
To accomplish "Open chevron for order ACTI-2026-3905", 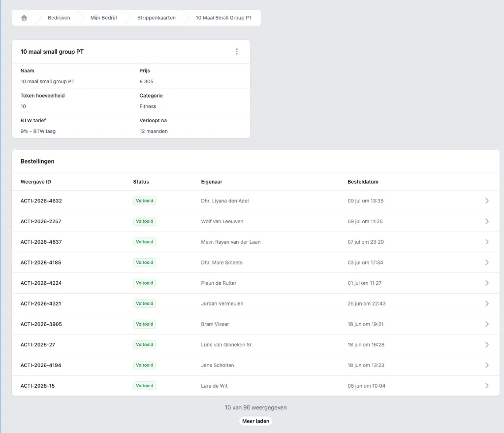I will 487,324.
